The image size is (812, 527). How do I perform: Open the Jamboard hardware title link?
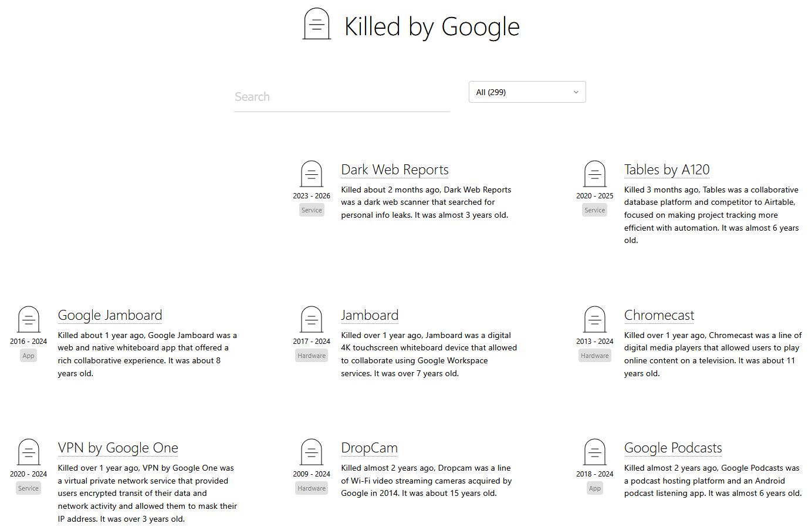pos(370,315)
